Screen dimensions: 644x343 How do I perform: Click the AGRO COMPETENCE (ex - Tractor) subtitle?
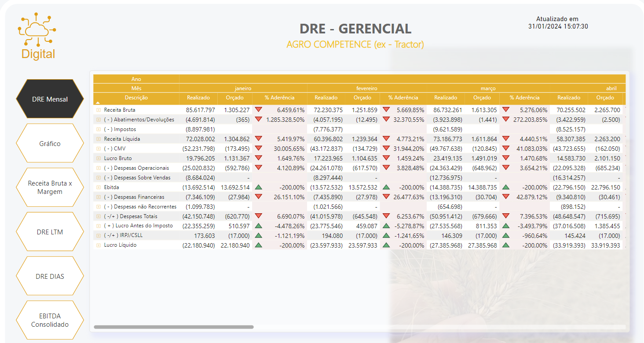point(355,44)
